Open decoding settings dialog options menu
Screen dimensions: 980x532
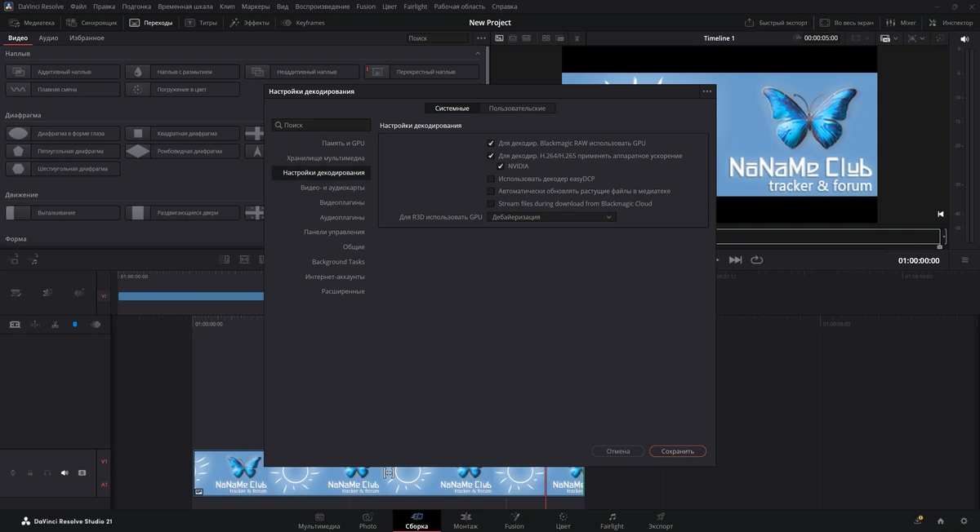[706, 91]
